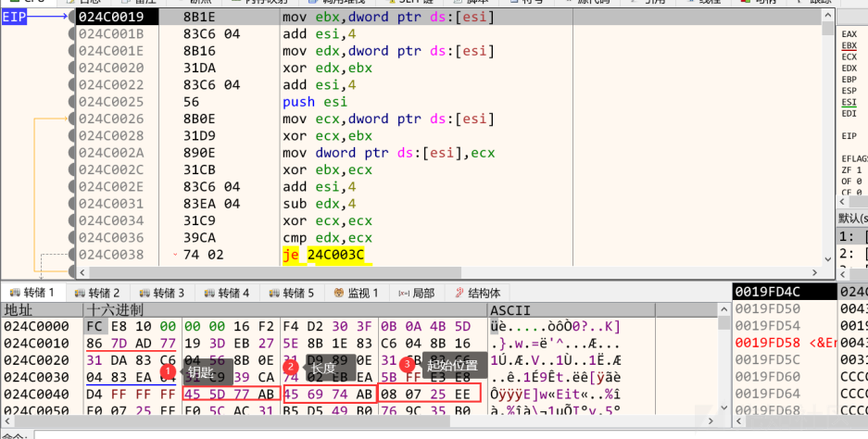Click gutter bullet icon for 024C0036
The width and height of the screenshot is (868, 439).
pos(71,238)
